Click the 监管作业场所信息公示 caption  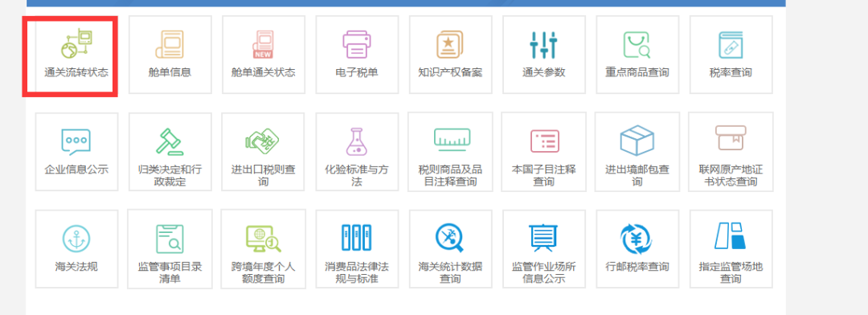click(x=543, y=272)
